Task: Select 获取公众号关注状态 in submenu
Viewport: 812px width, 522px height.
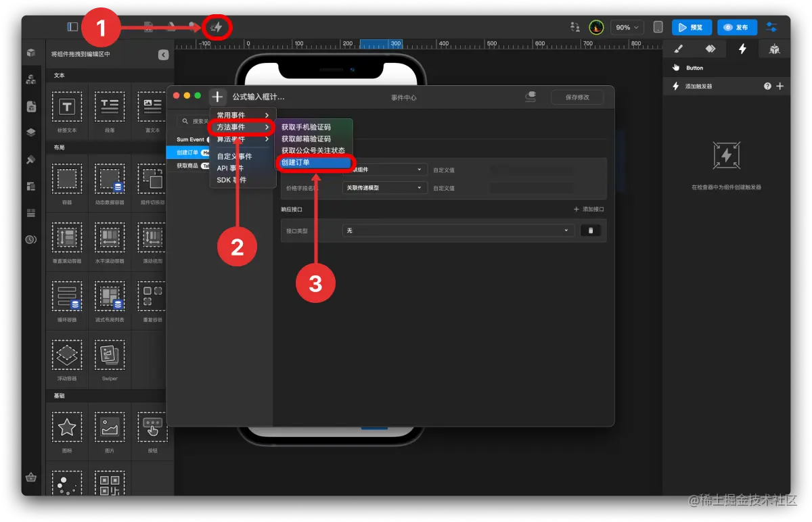Action: tap(314, 150)
